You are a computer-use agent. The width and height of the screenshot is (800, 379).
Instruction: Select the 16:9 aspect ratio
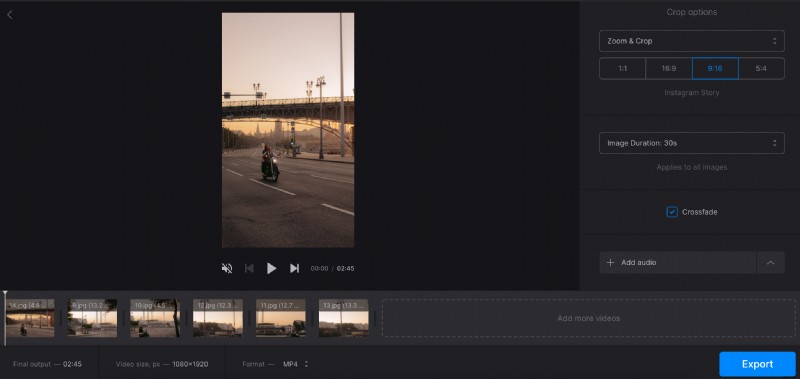tap(668, 68)
